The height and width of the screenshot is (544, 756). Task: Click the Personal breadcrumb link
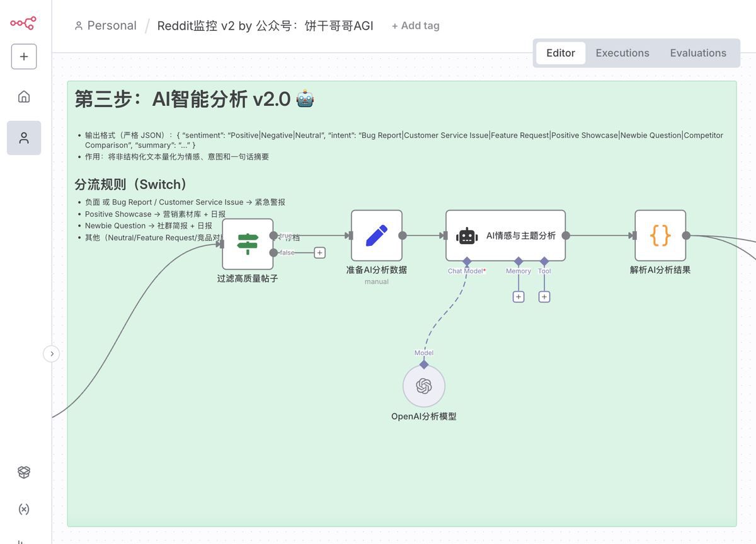coord(112,25)
